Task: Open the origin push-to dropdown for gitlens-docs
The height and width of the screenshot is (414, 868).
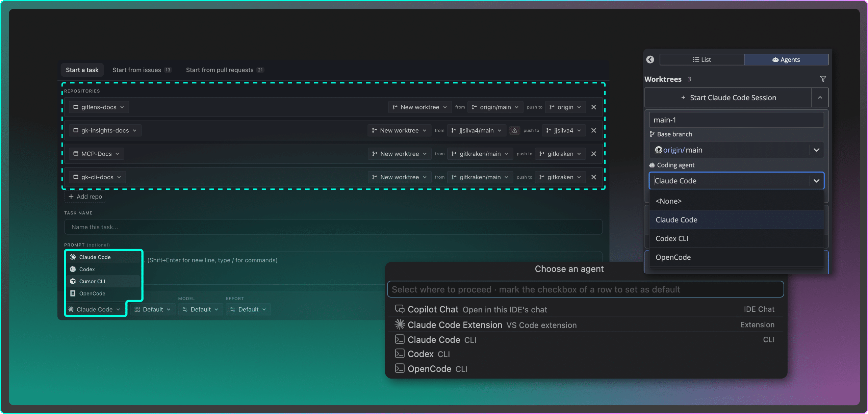Action: [565, 107]
